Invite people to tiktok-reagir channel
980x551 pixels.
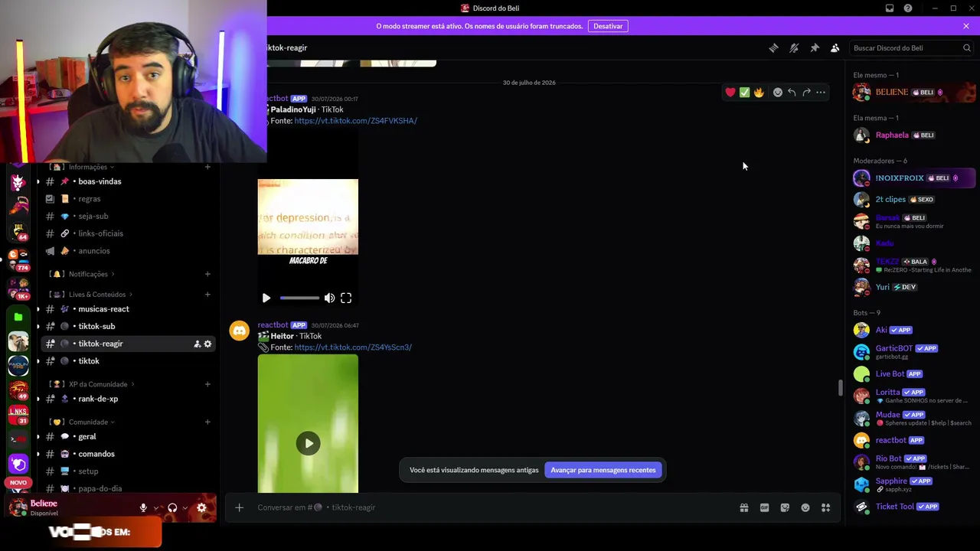coord(197,344)
